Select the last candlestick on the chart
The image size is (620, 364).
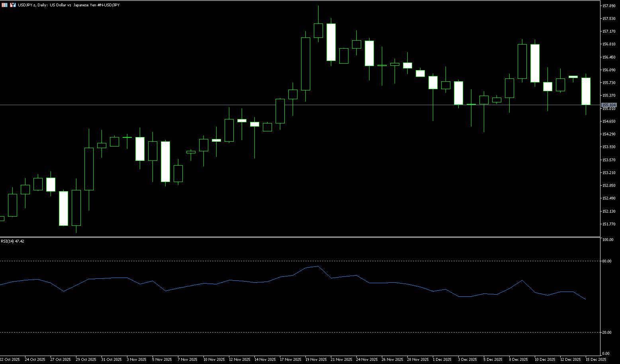[586, 91]
